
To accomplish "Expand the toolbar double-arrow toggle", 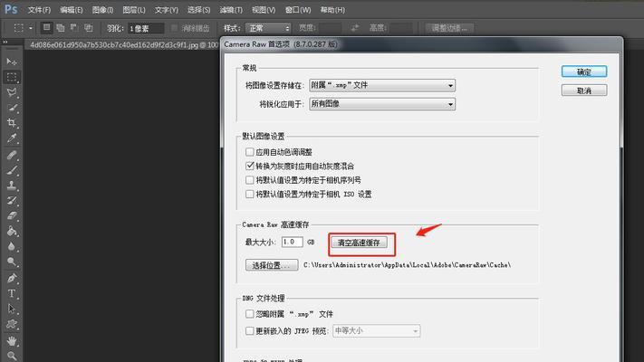I will 5,42.
